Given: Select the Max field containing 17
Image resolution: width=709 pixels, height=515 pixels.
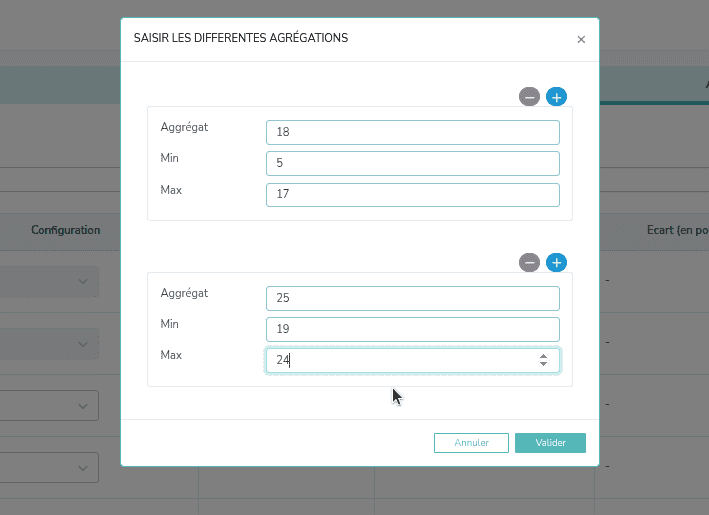Looking at the screenshot, I should coord(412,194).
